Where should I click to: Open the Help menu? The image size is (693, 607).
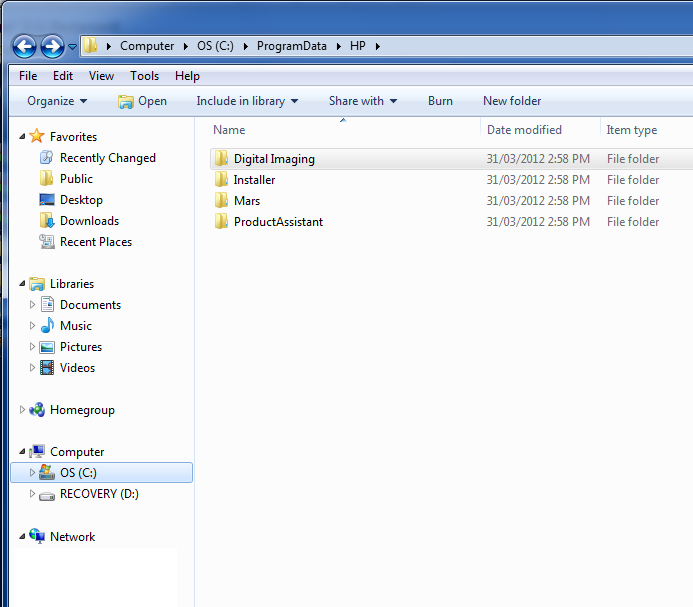tap(187, 76)
